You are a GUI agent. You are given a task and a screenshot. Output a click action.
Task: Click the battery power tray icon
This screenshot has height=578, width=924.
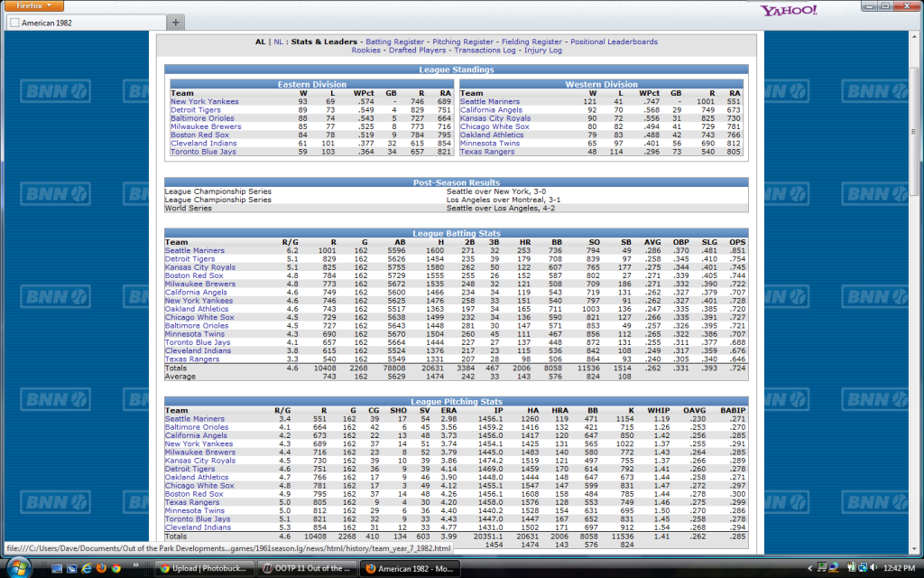tap(852, 567)
